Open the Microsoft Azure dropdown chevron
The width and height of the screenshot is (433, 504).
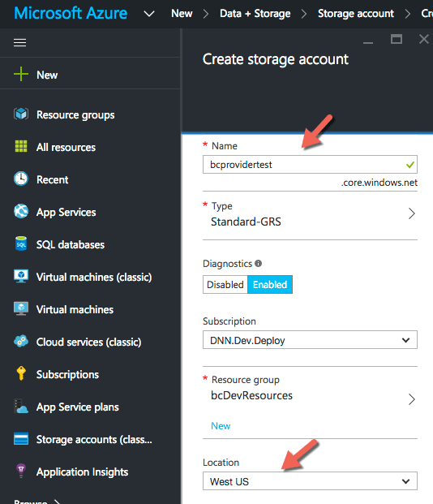tap(149, 14)
